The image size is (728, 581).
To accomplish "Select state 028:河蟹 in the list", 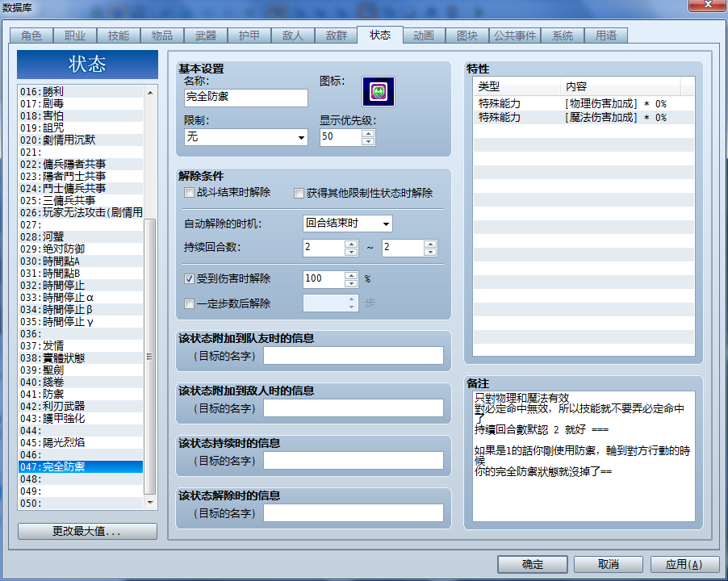I will tap(81, 236).
